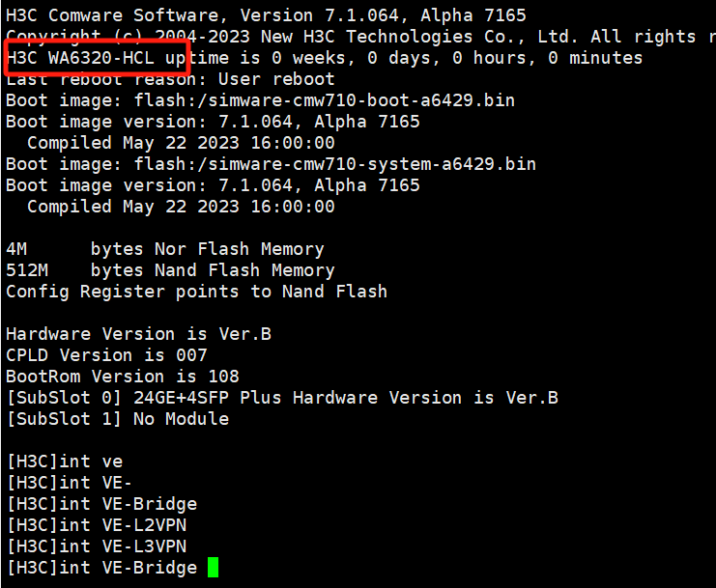Click the Last reboot reason line
The width and height of the screenshot is (716, 588).
click(x=170, y=79)
